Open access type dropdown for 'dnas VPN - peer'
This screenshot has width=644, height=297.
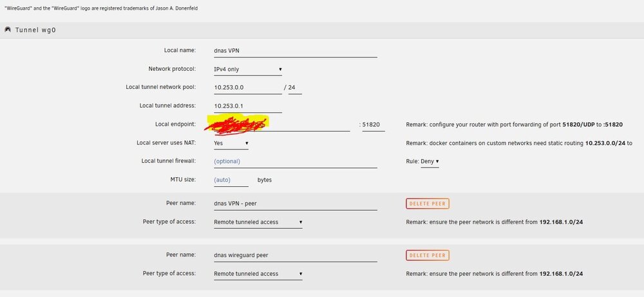pyautogui.click(x=258, y=222)
